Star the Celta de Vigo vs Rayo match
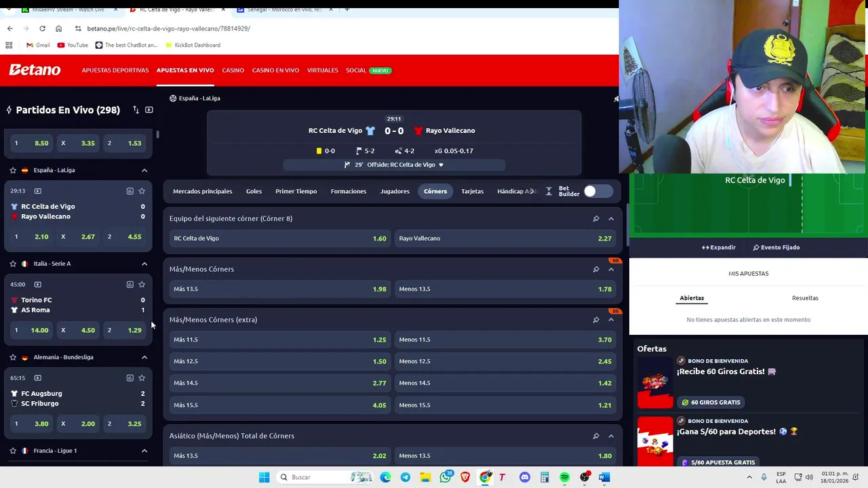This screenshot has height=488, width=868. [142, 191]
